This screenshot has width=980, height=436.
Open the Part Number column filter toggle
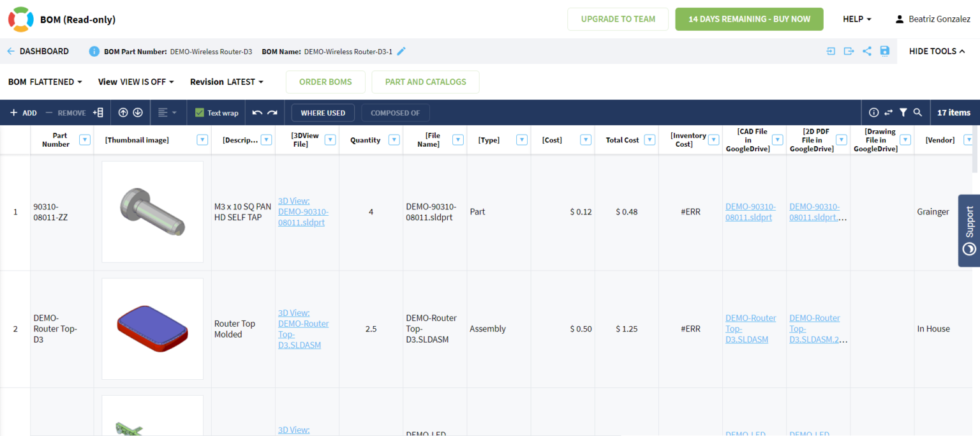(85, 139)
